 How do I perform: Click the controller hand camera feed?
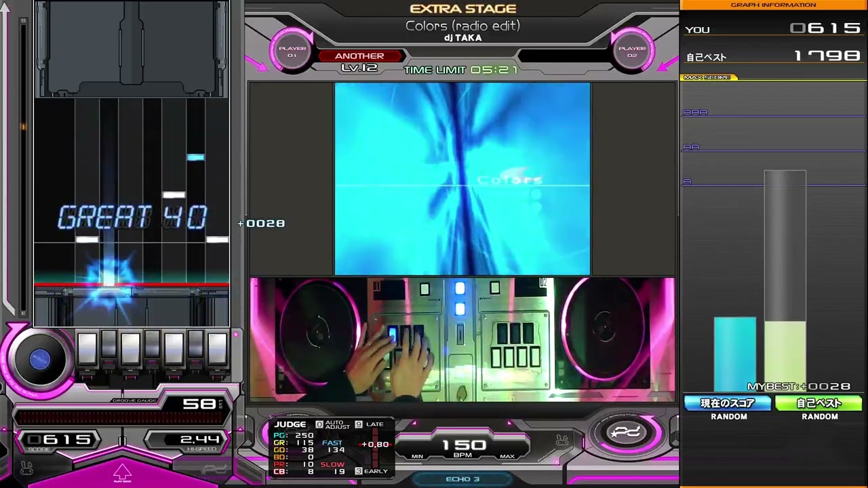pyautogui.click(x=462, y=339)
